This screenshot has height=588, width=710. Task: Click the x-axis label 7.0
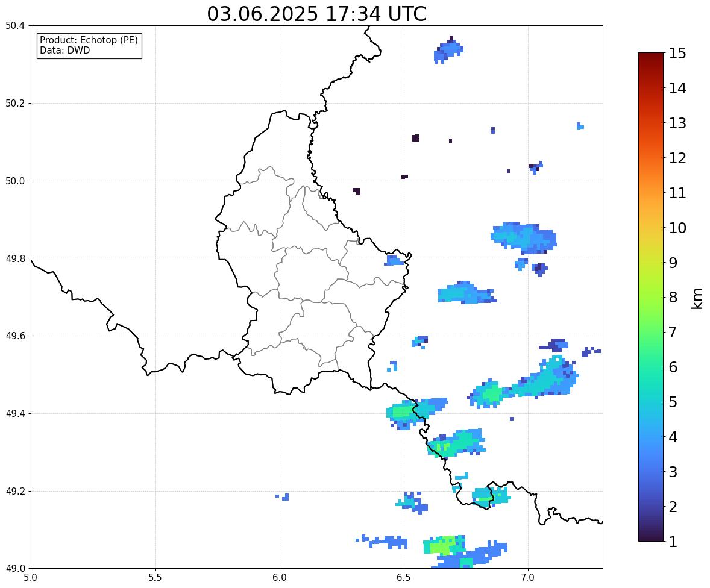pyautogui.click(x=528, y=578)
